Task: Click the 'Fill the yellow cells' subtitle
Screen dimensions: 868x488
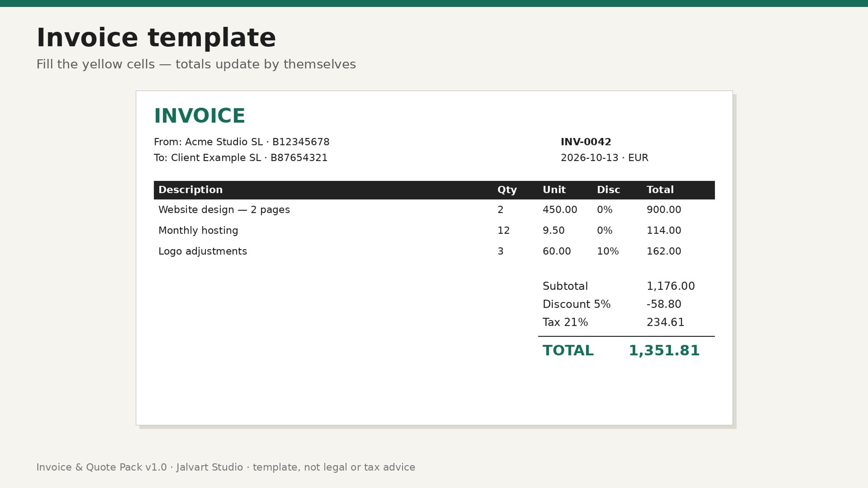Action: (x=196, y=64)
